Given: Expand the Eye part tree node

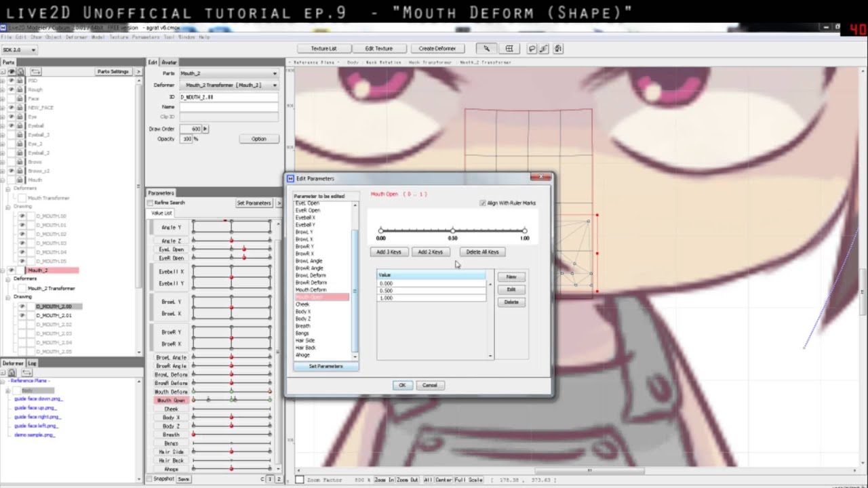Looking at the screenshot, I should click(3, 117).
